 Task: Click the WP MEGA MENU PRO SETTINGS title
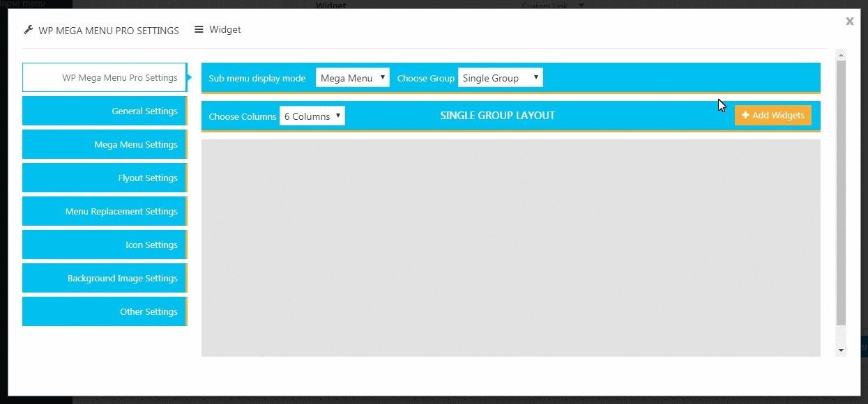109,31
